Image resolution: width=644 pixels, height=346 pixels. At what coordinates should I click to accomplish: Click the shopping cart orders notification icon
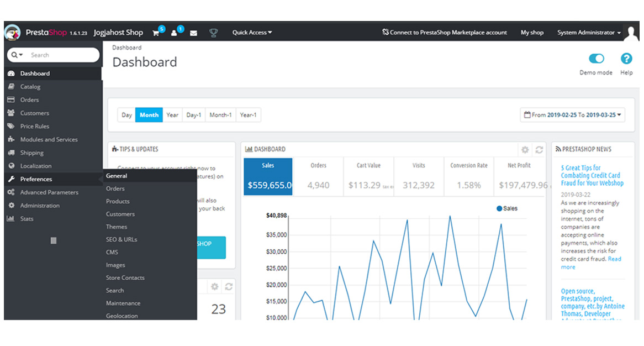pyautogui.click(x=156, y=33)
